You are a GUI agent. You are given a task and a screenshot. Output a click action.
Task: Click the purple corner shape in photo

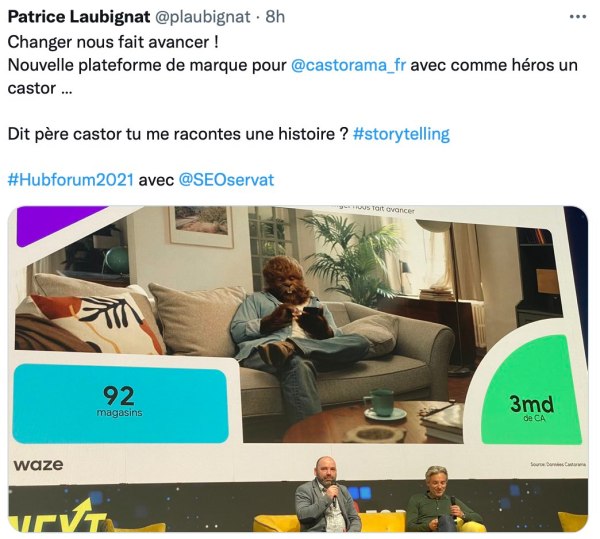[x=57, y=224]
